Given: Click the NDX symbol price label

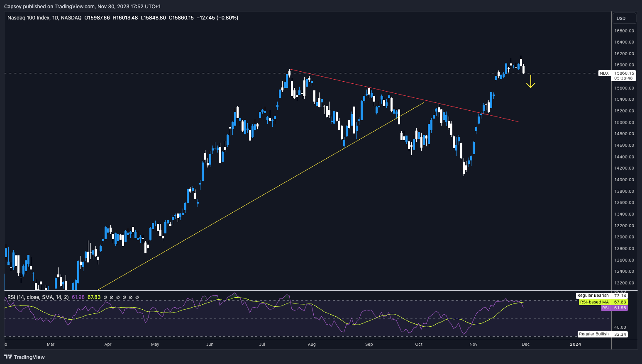Looking at the screenshot, I should pos(604,73).
